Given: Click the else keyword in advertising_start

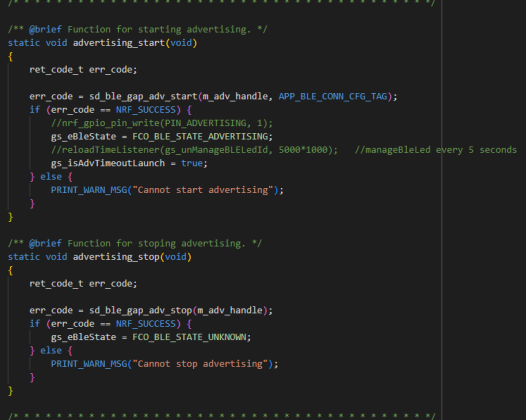Looking at the screenshot, I should click(51, 177).
